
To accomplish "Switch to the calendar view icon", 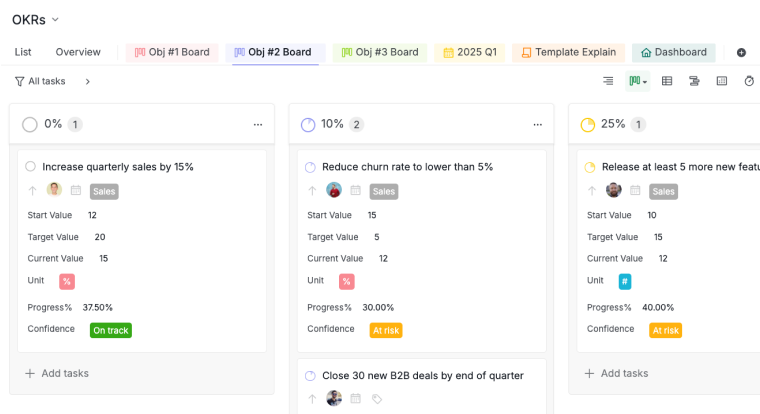I will 722,81.
